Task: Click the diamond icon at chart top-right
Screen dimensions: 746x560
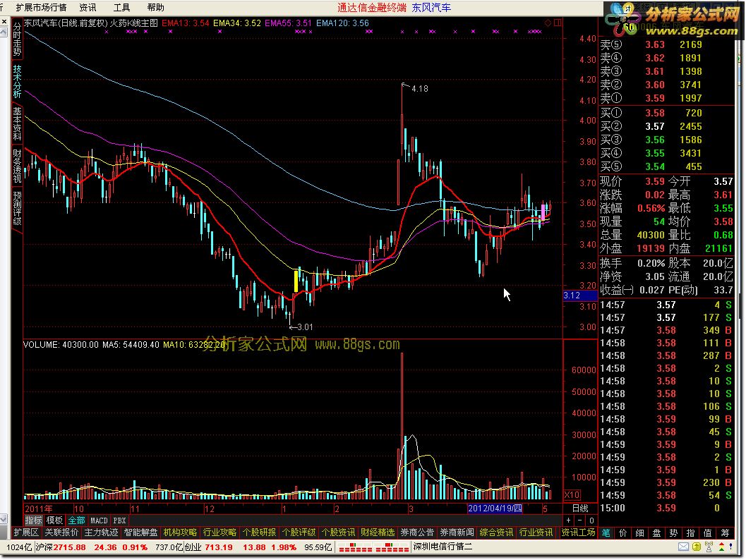Action: click(x=548, y=23)
